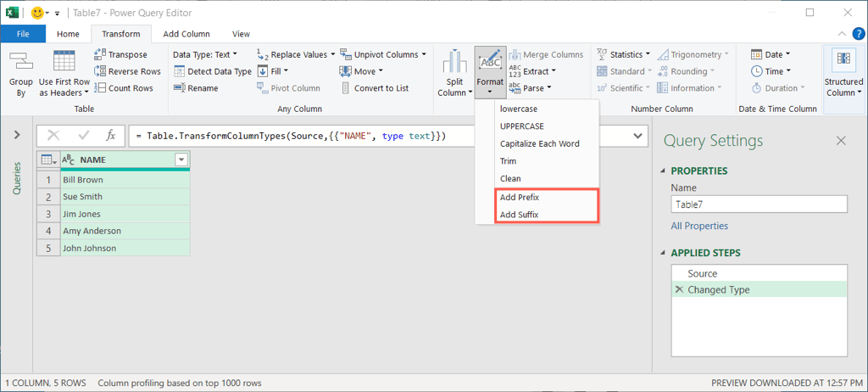This screenshot has width=868, height=392.
Task: Click the Rename button
Action: pos(196,87)
